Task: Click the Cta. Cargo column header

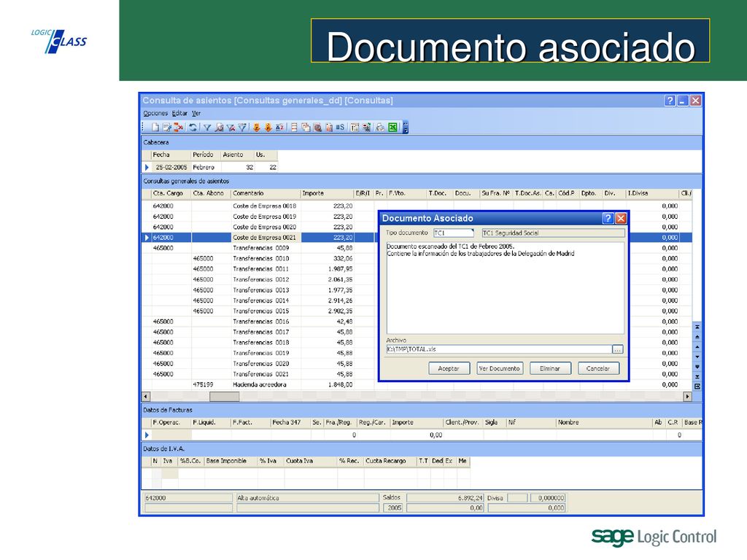Action: click(171, 193)
